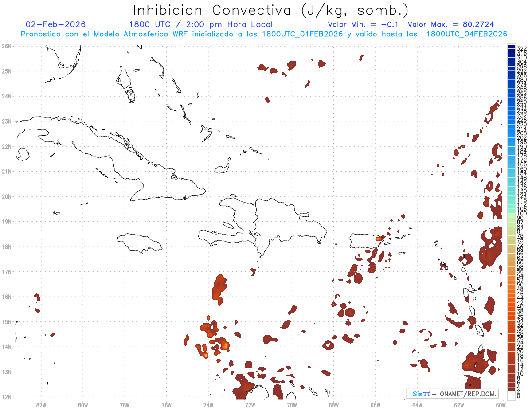532x411 pixels.
Task: Click the colorbar value label '0'
Action: click(519, 396)
